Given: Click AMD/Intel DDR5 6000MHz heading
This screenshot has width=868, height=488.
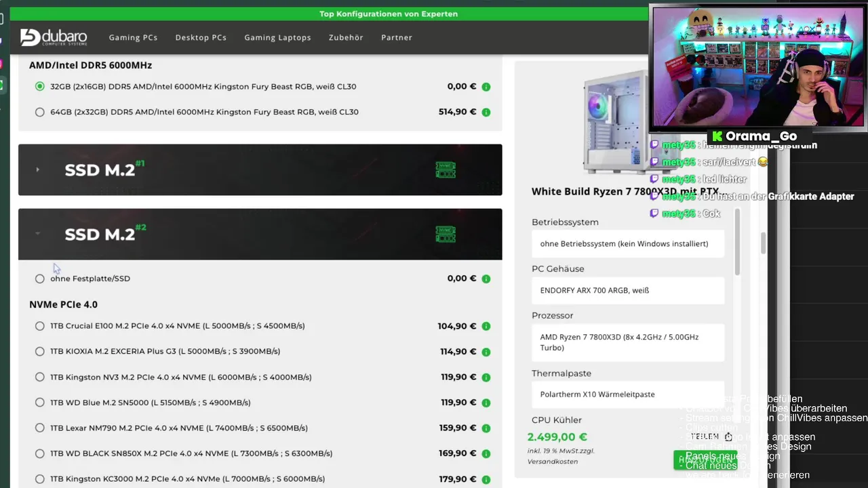Looking at the screenshot, I should coord(90,65).
